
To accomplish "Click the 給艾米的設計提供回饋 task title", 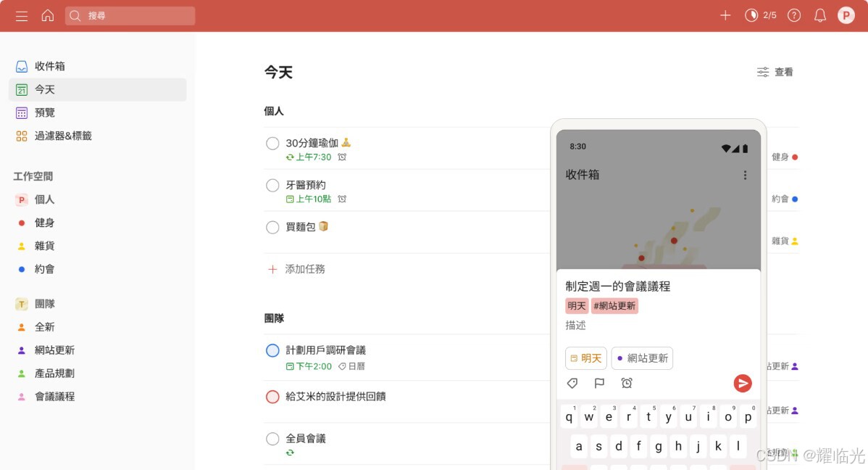I will (335, 396).
